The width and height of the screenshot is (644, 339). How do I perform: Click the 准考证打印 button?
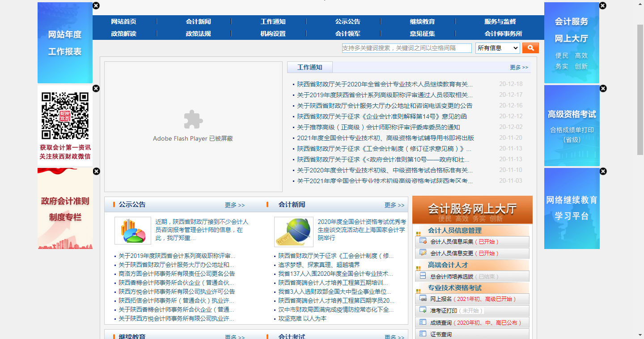tap(472, 310)
